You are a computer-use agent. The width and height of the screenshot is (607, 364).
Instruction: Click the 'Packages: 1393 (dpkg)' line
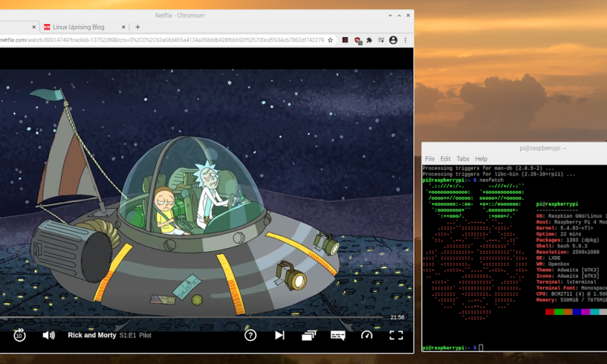pos(567,240)
